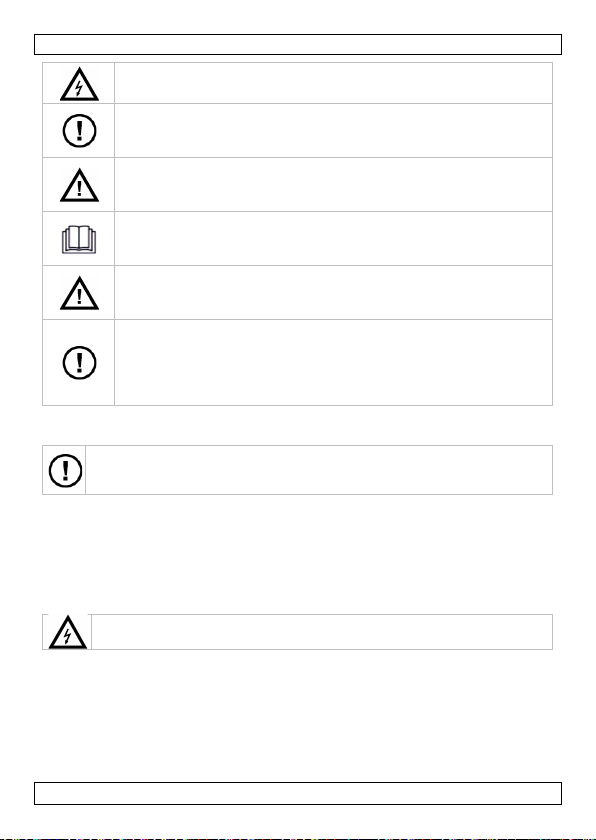
Task: Click the blank cell beside the fifth-row warning triangle
Action: (333, 293)
